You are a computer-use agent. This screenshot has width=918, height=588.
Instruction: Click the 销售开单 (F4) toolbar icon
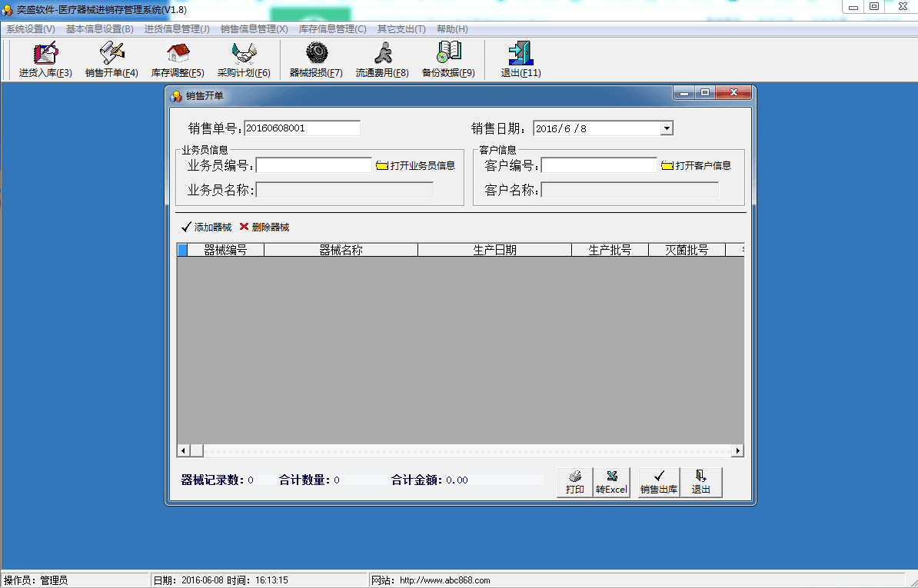coord(111,60)
